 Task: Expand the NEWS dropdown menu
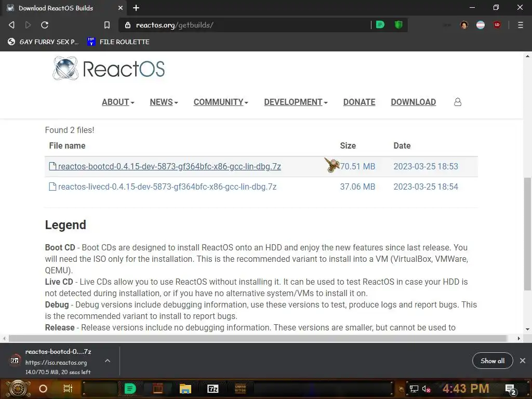point(164,102)
